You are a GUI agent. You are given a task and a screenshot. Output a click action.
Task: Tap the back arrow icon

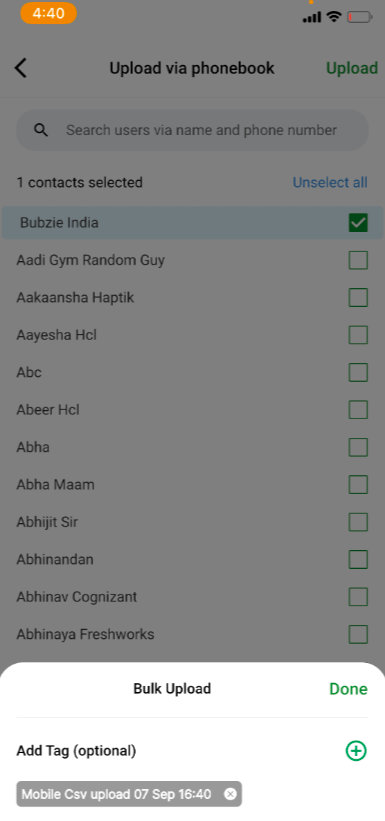pos(20,68)
